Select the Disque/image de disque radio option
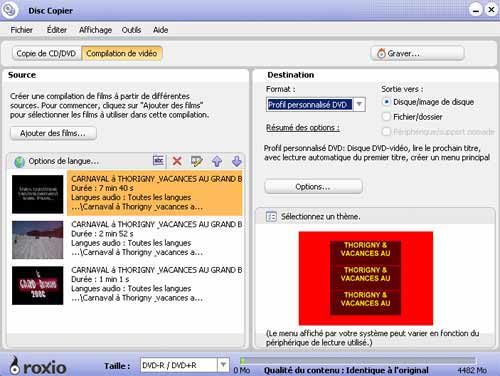This screenshot has width=500, height=376. [x=386, y=101]
